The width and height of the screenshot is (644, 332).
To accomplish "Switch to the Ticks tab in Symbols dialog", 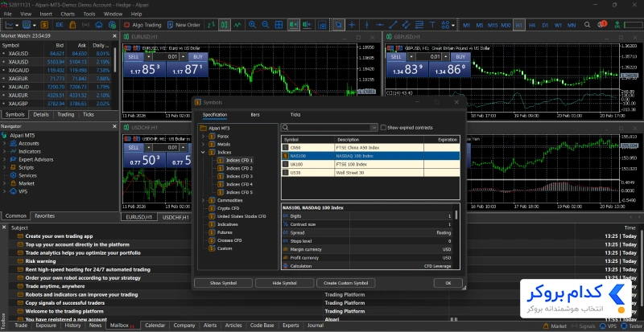I will tap(295, 115).
